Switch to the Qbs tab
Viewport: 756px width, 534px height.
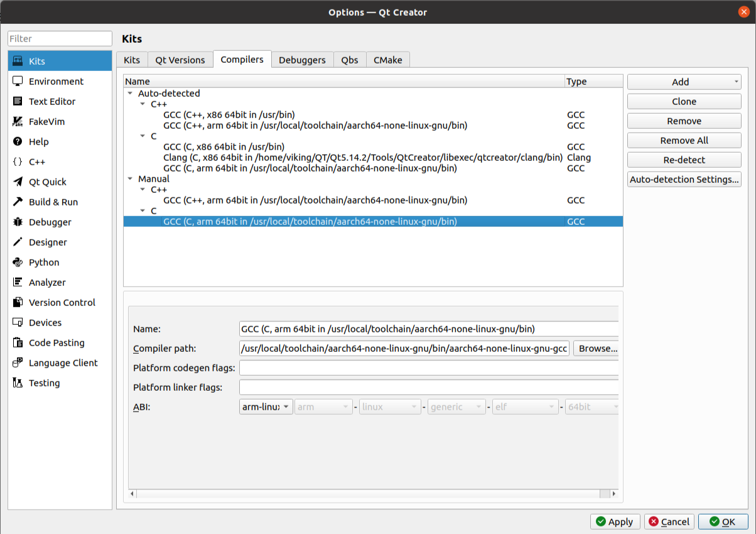pos(350,60)
